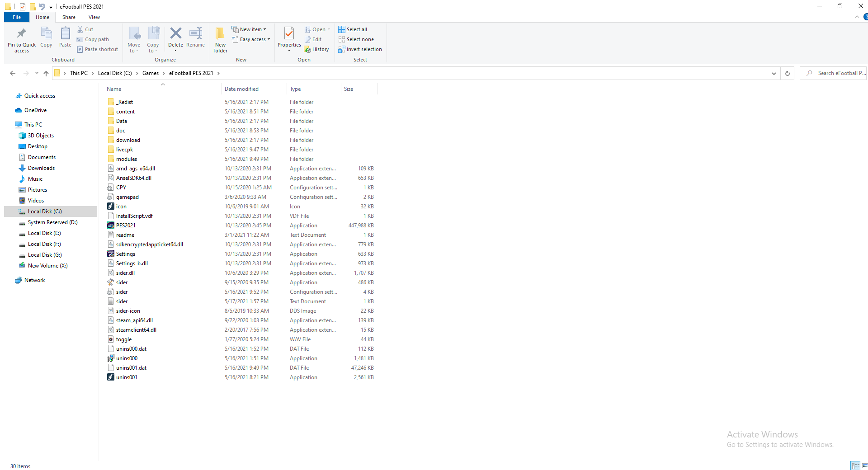Open the File menu tab
This screenshot has height=470, width=868.
[17, 17]
